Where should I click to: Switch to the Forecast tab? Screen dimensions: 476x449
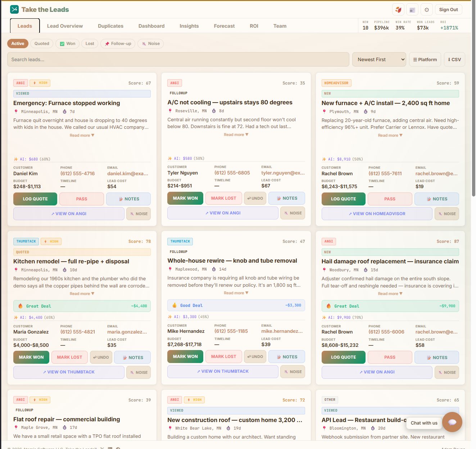pyautogui.click(x=224, y=26)
